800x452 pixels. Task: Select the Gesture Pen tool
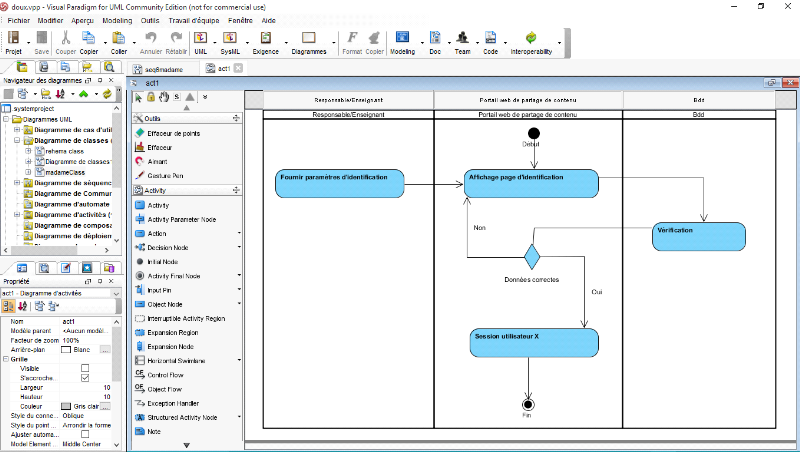pos(164,174)
